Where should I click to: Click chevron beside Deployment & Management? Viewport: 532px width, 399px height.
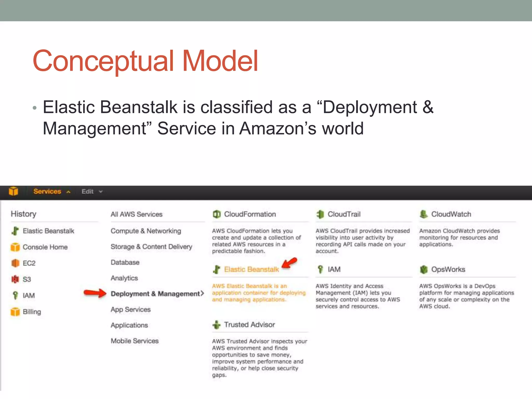coord(202,294)
